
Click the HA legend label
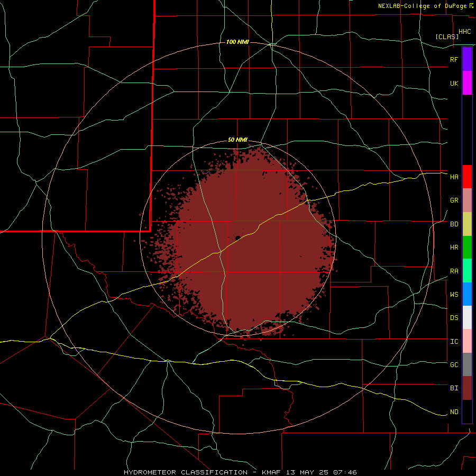tap(454, 177)
